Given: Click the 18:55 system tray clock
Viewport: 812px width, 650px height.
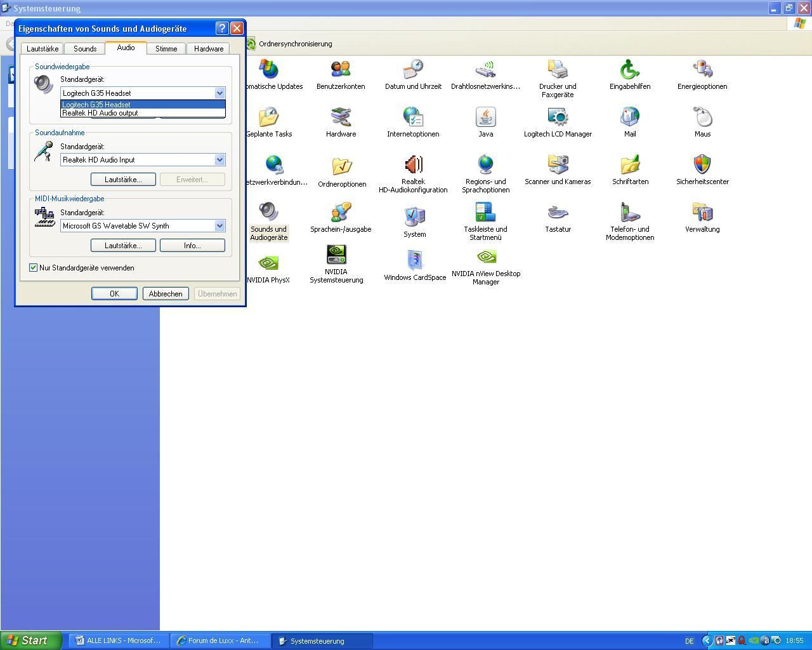Looking at the screenshot, I should point(795,641).
